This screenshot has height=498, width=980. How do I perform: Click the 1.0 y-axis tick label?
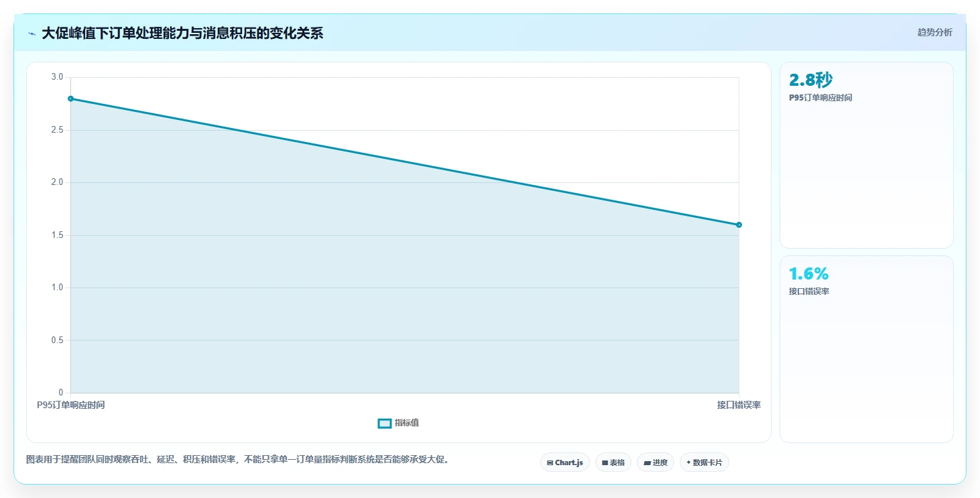(57, 288)
